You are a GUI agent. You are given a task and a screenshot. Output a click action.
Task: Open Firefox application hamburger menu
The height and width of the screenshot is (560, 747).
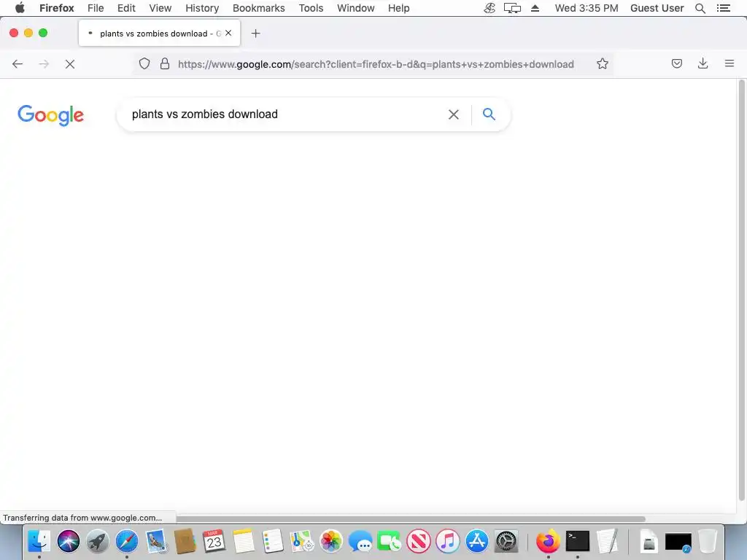click(x=729, y=63)
